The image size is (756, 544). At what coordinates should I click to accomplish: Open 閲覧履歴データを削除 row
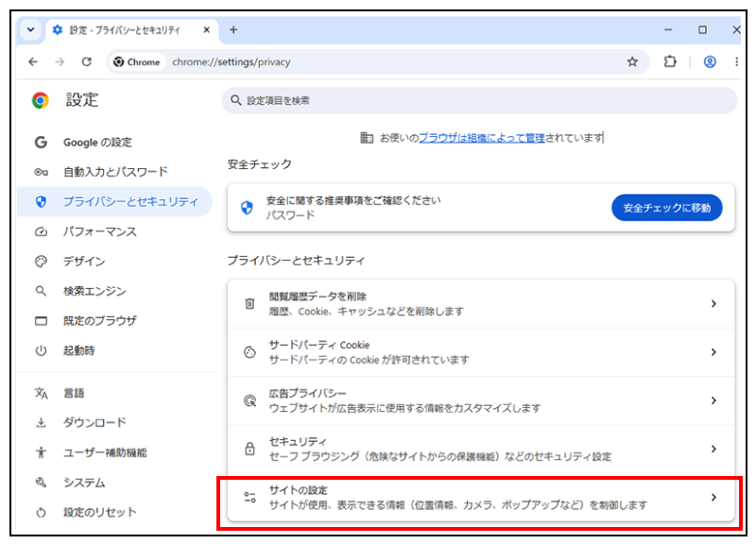point(481,303)
